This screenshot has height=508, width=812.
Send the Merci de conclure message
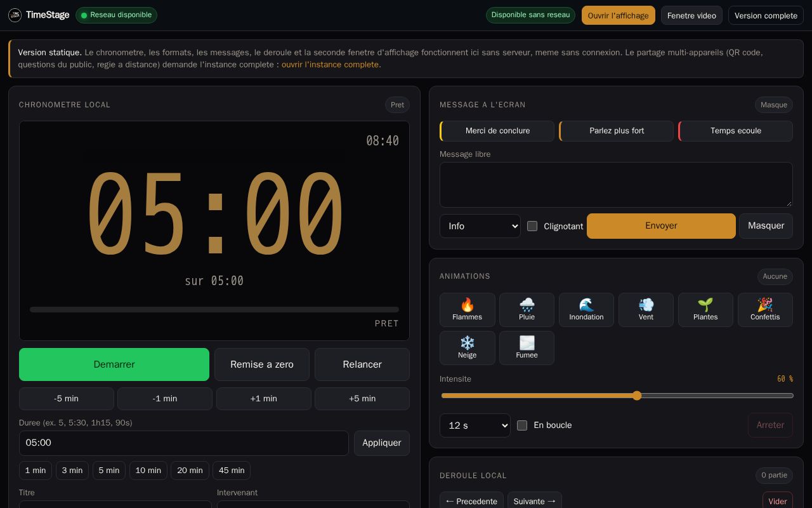coord(497,131)
